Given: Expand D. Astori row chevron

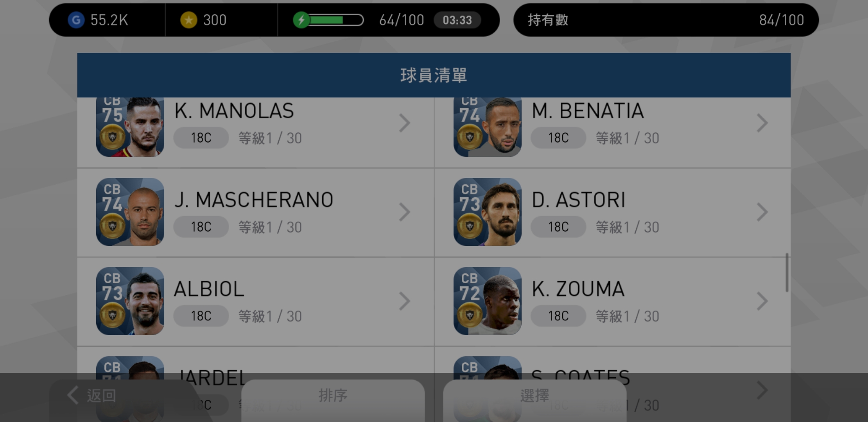Looking at the screenshot, I should [762, 212].
